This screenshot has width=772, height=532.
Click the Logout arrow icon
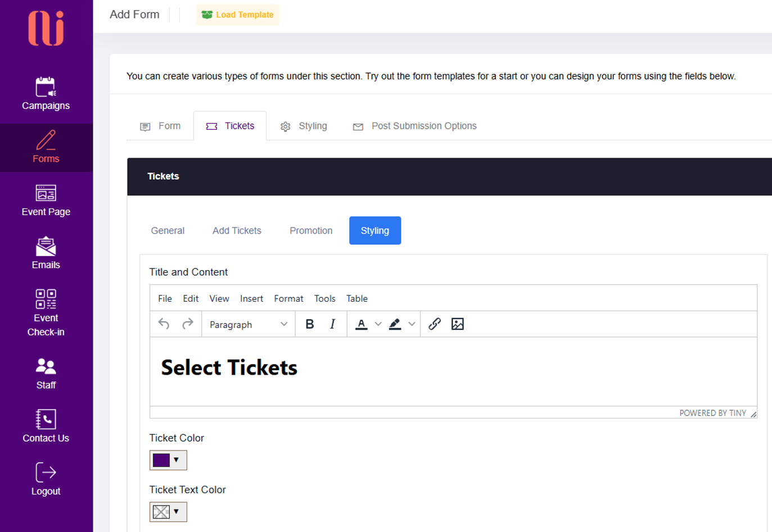click(46, 472)
